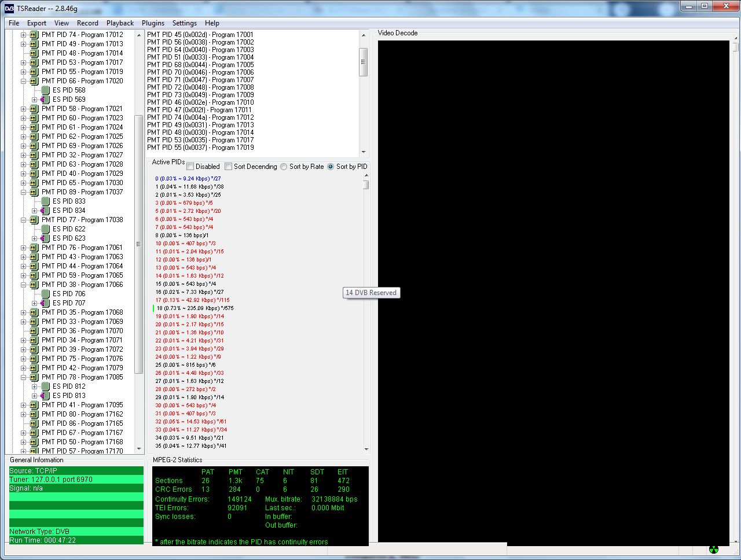Select the video stream icon of ES PID 706
741x560 pixels.
45,294
